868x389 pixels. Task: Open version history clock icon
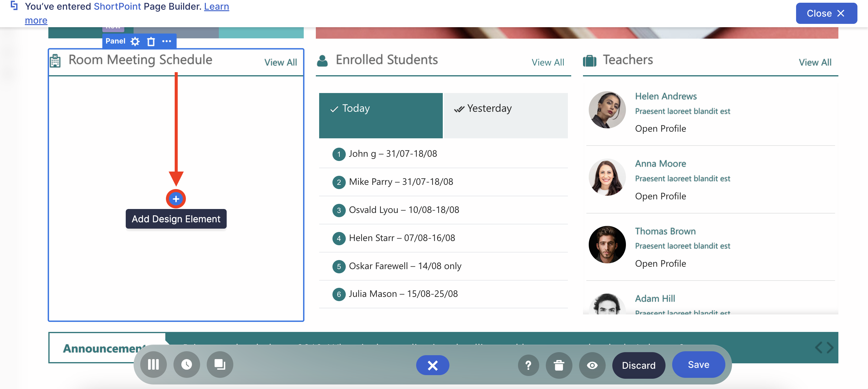(x=187, y=365)
